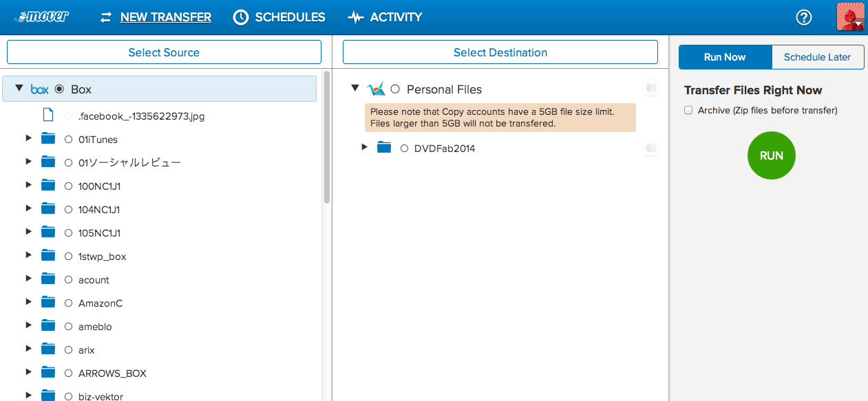Expand the acount folder

coord(28,279)
